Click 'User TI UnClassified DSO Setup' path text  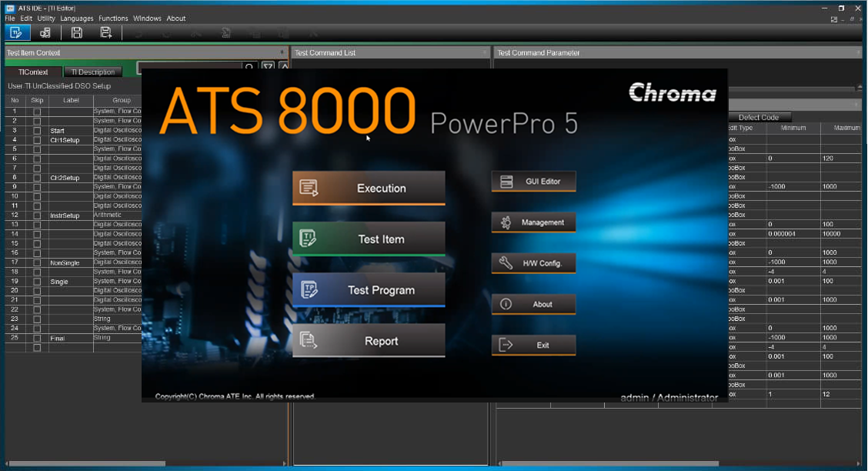pos(59,86)
